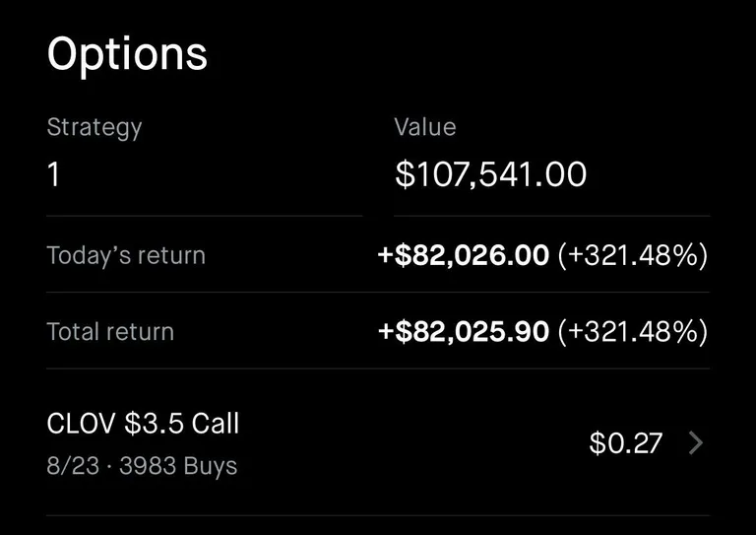Open the CLOV $3.5 Call position

click(143, 424)
